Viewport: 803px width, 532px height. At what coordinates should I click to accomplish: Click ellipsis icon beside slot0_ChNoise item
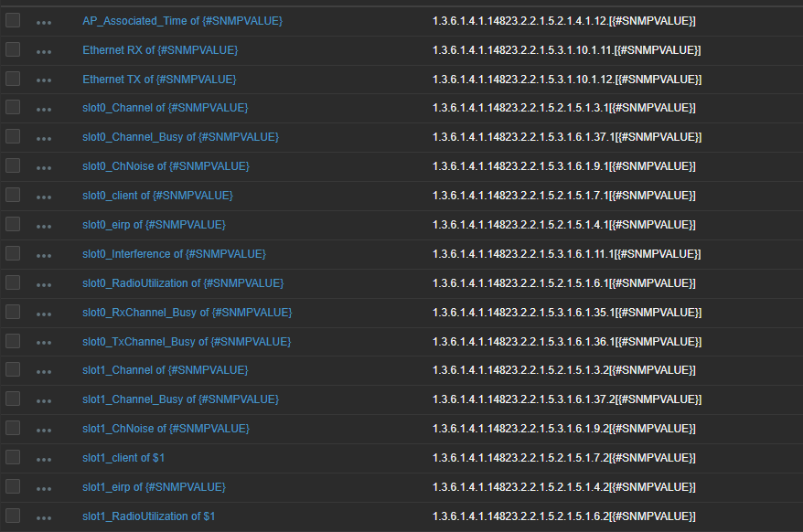[44, 167]
